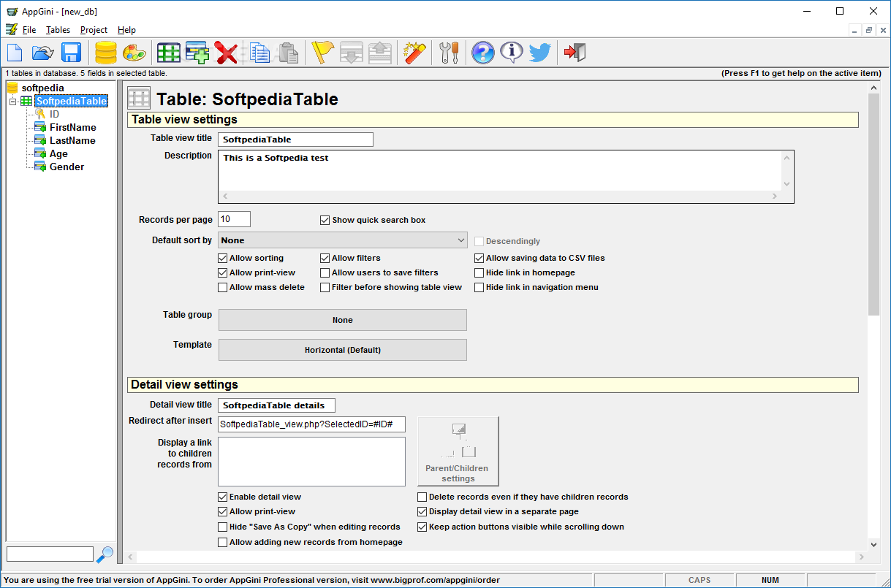This screenshot has width=891, height=588.
Task: Click the Table view title field
Action: [295, 139]
